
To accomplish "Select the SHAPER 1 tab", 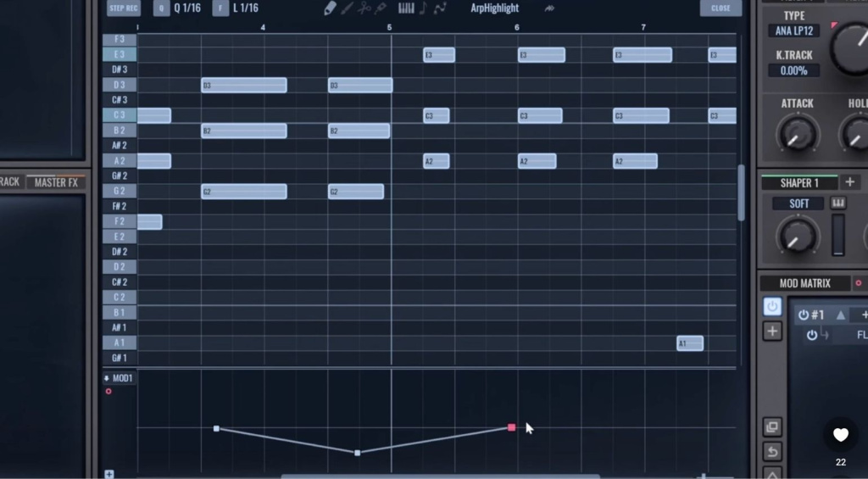I will [799, 183].
